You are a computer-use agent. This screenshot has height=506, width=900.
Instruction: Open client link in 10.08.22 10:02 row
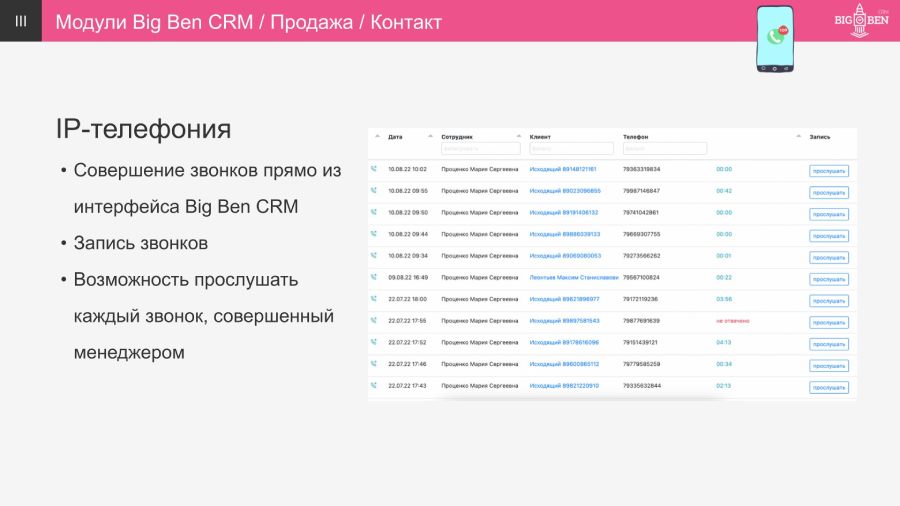click(x=562, y=169)
